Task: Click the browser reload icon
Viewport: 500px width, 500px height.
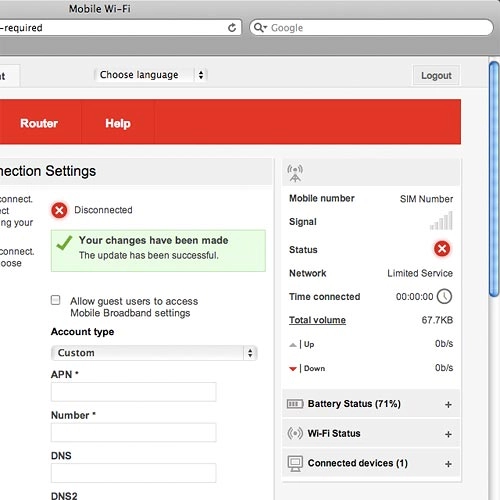Action: click(x=232, y=28)
